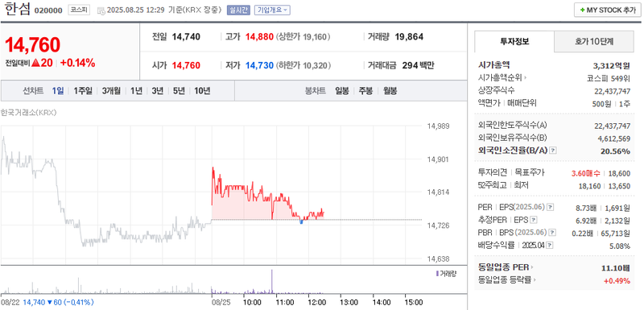Show the 일봉 candle chart
This screenshot has height=310, width=644.
pos(341,91)
